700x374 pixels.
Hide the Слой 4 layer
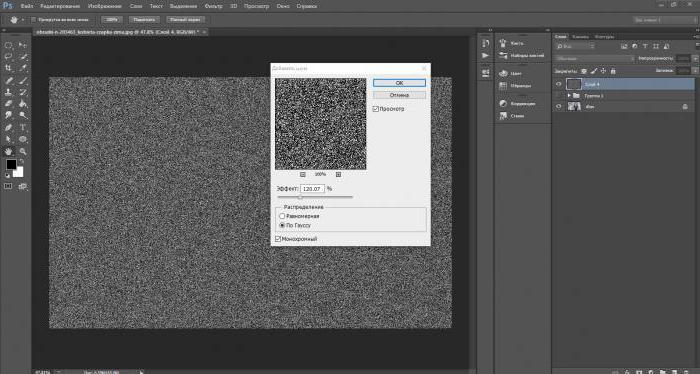(x=558, y=84)
